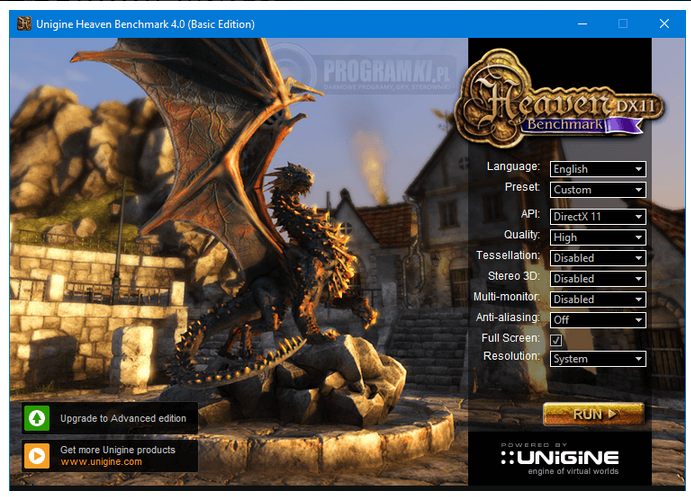Open the API dropdown showing DirectX 11

(x=598, y=216)
